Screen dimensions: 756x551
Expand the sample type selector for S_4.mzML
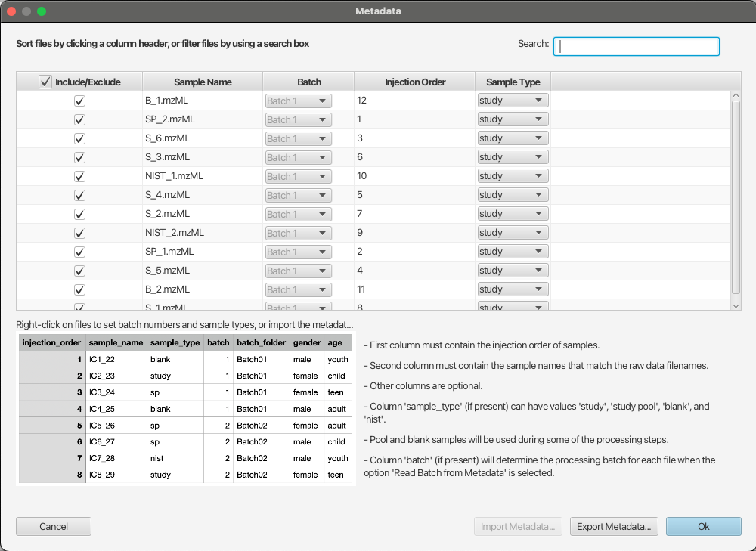click(513, 195)
